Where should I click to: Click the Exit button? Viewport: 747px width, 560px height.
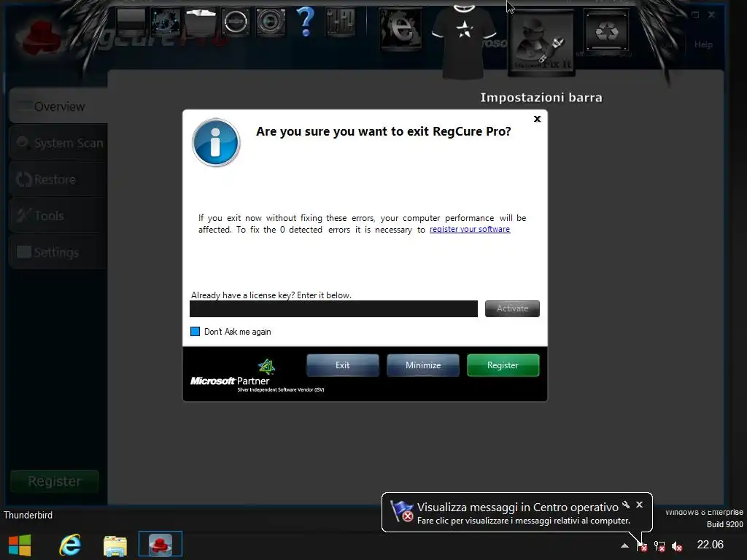[343, 365]
